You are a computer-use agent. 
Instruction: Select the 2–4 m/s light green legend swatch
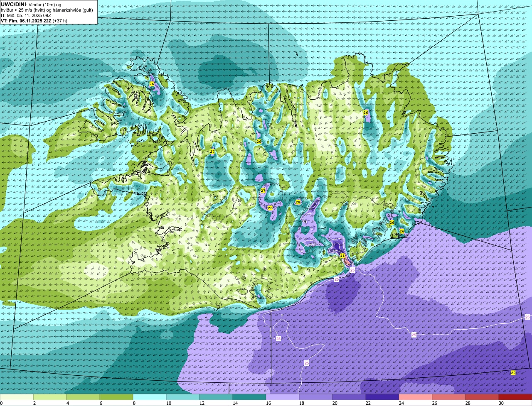point(50,397)
